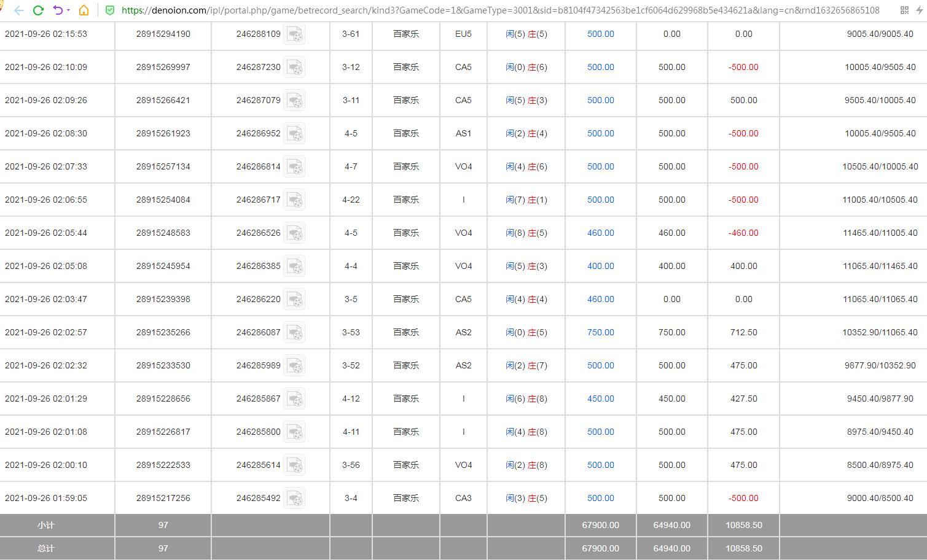The height and width of the screenshot is (560, 927).
Task: Select order number 28915269997
Action: [x=163, y=68]
